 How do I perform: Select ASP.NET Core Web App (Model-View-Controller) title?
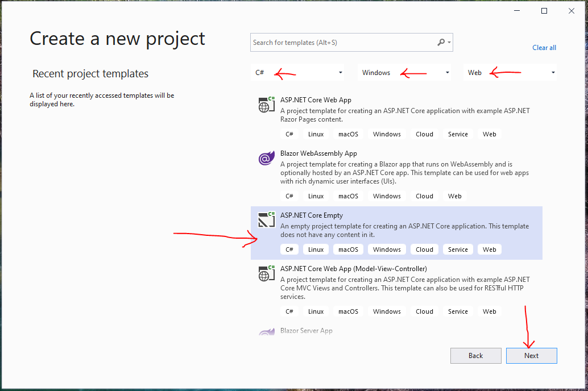(354, 269)
